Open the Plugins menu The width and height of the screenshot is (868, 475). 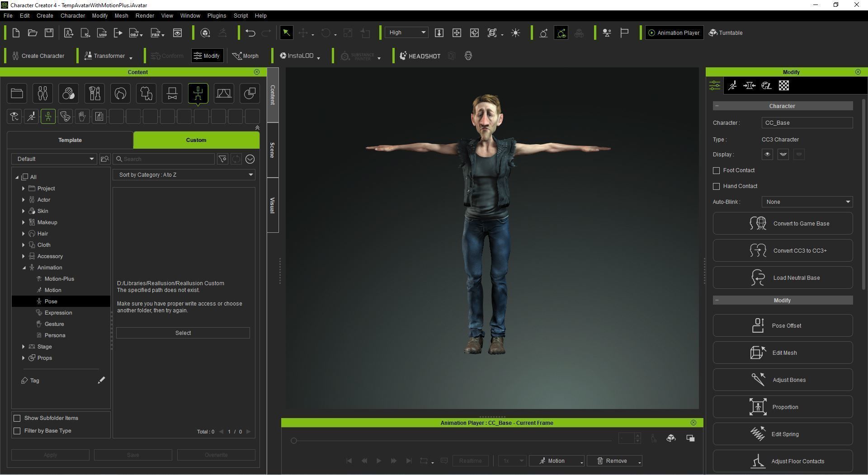(x=217, y=15)
